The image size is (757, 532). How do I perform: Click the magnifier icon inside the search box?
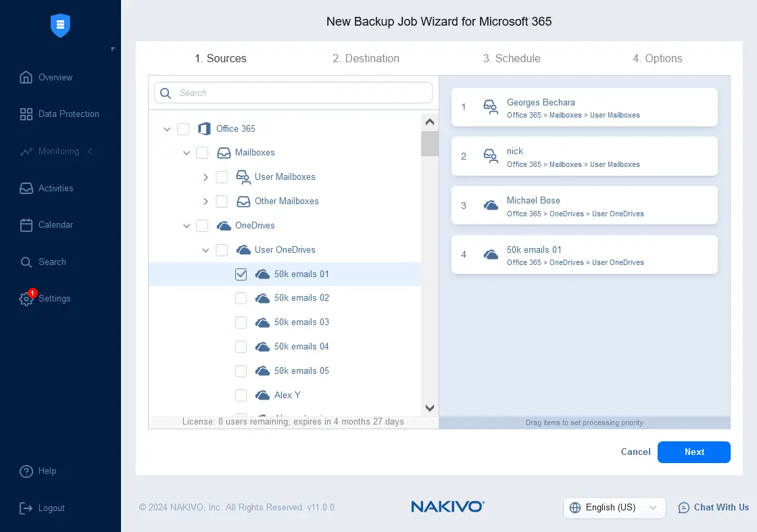click(x=166, y=93)
